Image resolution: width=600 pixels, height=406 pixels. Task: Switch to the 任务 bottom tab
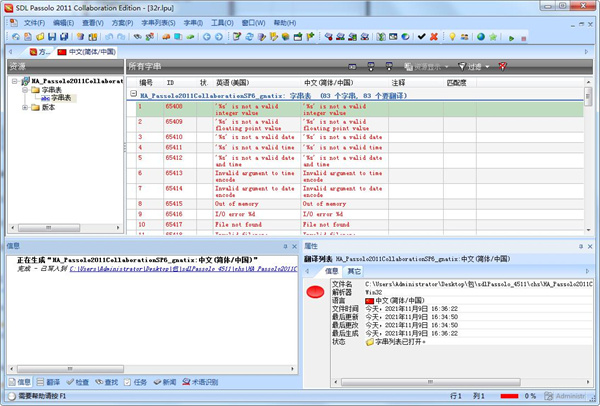click(135, 382)
